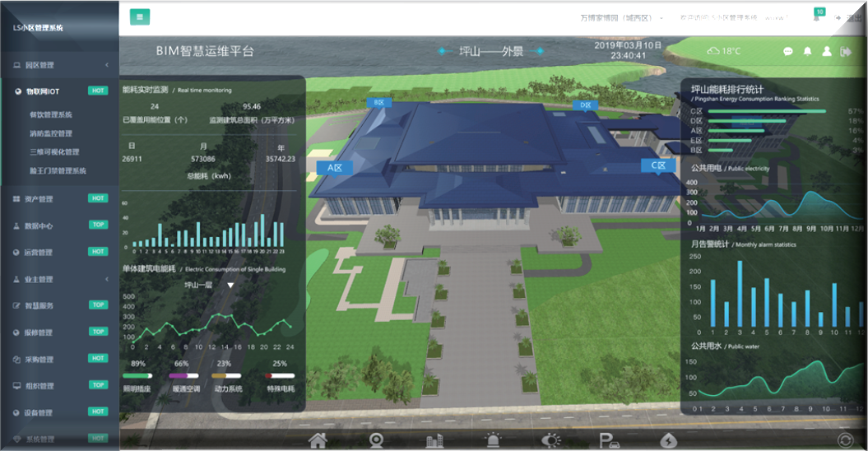Open the chat message bubble icon
This screenshot has width=868, height=451.
point(787,51)
